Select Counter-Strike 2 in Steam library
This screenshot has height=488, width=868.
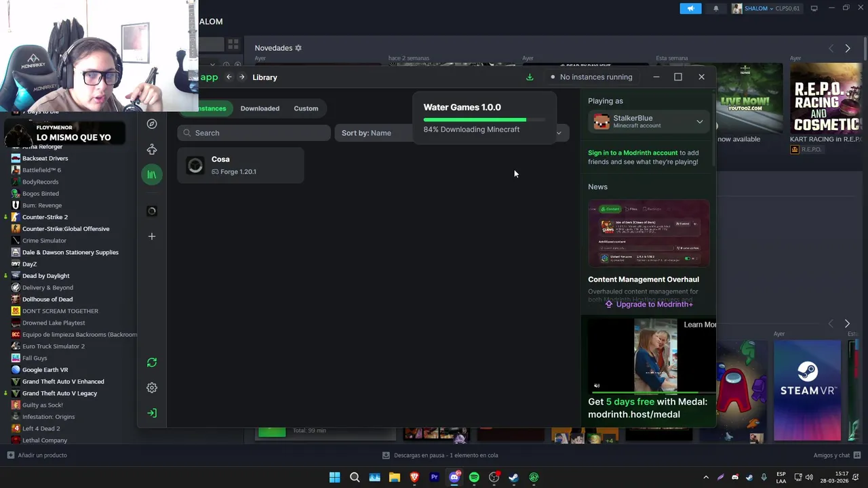pyautogui.click(x=45, y=217)
